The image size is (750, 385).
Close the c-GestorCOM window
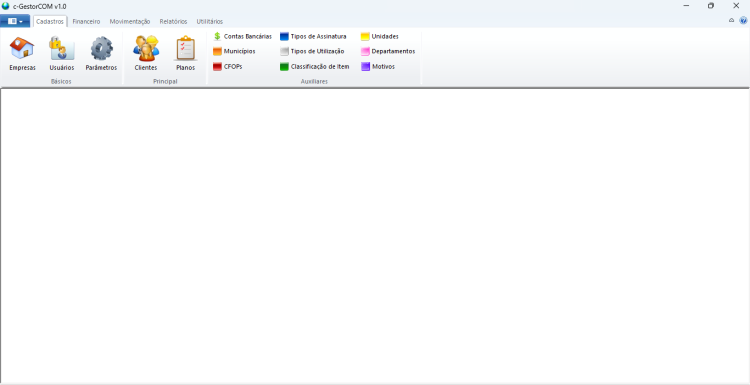pyautogui.click(x=736, y=6)
